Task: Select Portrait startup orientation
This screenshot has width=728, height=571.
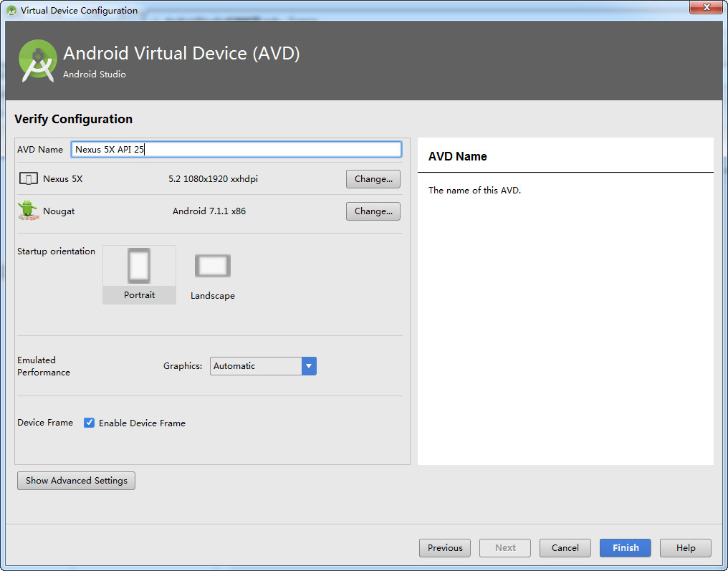Action: point(139,275)
